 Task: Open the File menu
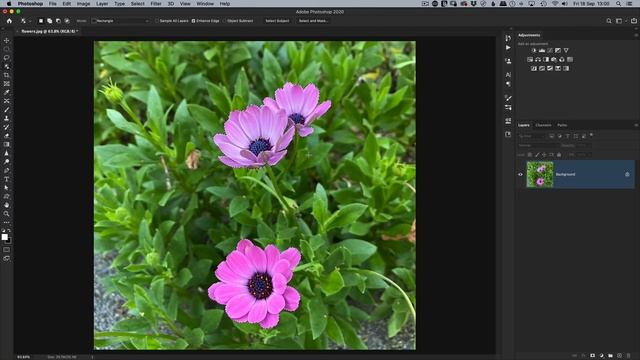53,4
